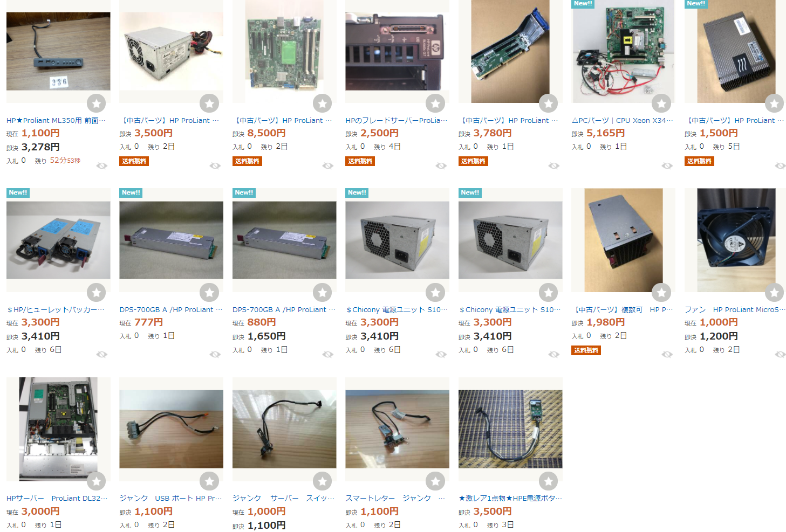Favorite the HPE電源ボタン 3,500円 item
The width and height of the screenshot is (786, 532).
tap(549, 481)
